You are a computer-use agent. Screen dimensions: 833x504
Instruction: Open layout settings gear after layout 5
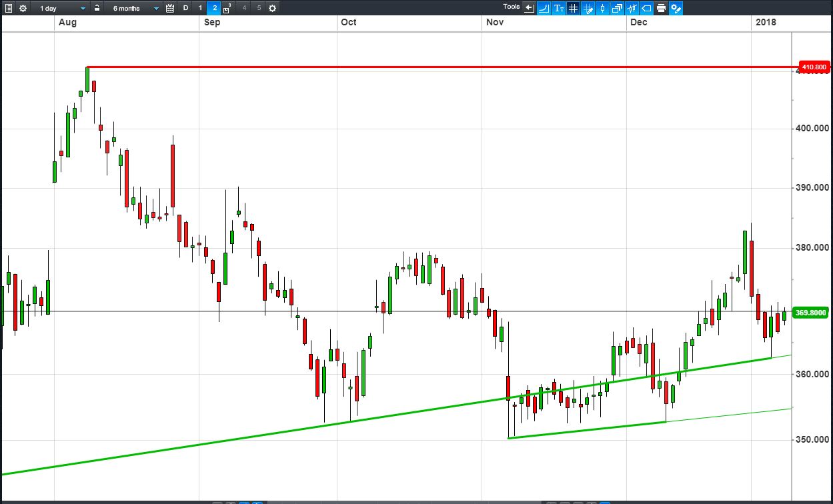tap(272, 8)
